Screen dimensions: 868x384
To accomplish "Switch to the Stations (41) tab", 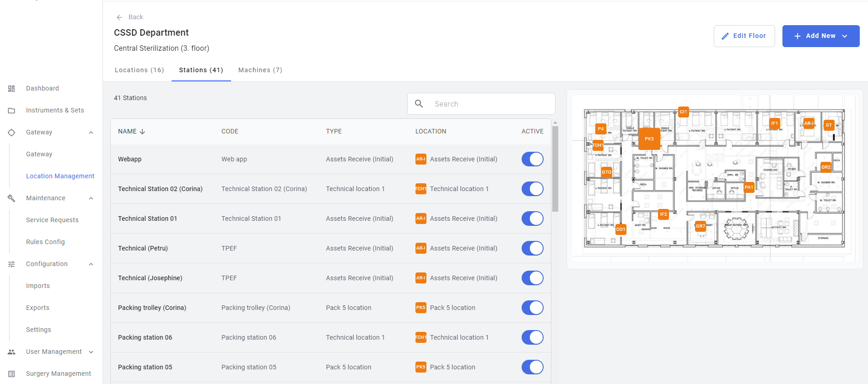I will pos(201,70).
